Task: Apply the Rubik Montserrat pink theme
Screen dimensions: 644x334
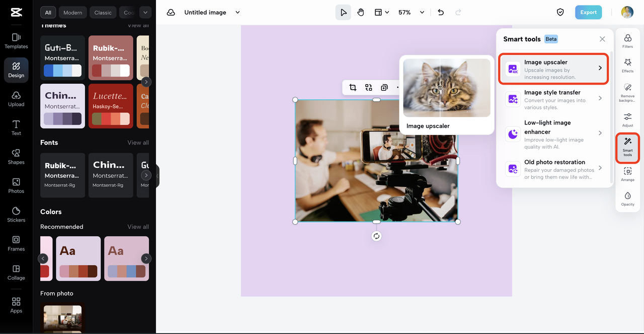Action: pos(111,57)
